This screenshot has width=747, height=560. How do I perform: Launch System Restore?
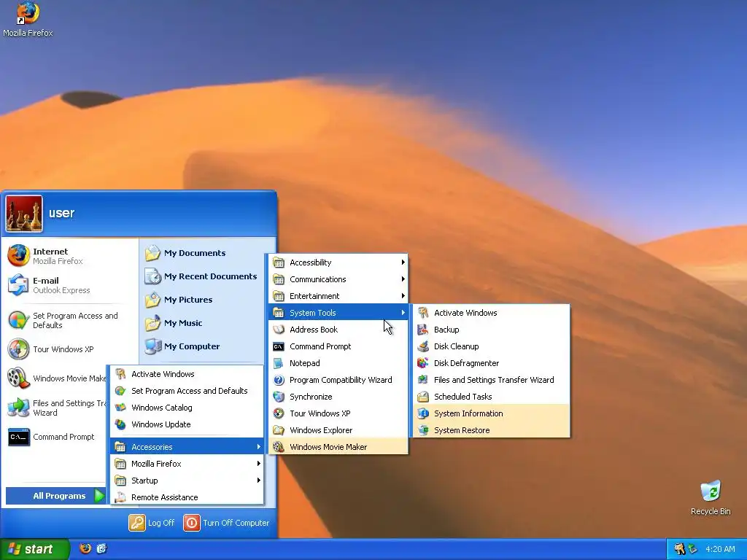pos(491,430)
